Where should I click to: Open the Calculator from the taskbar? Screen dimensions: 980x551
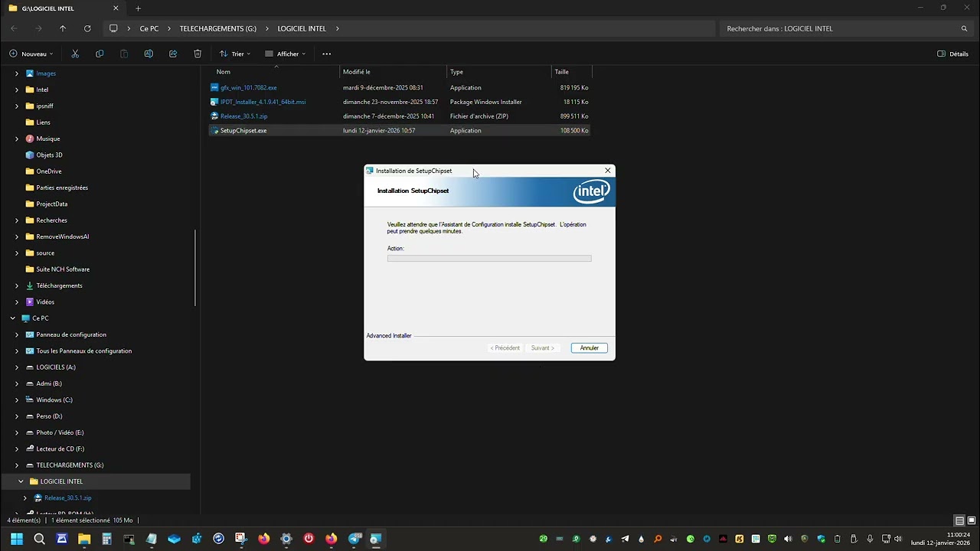point(106,539)
